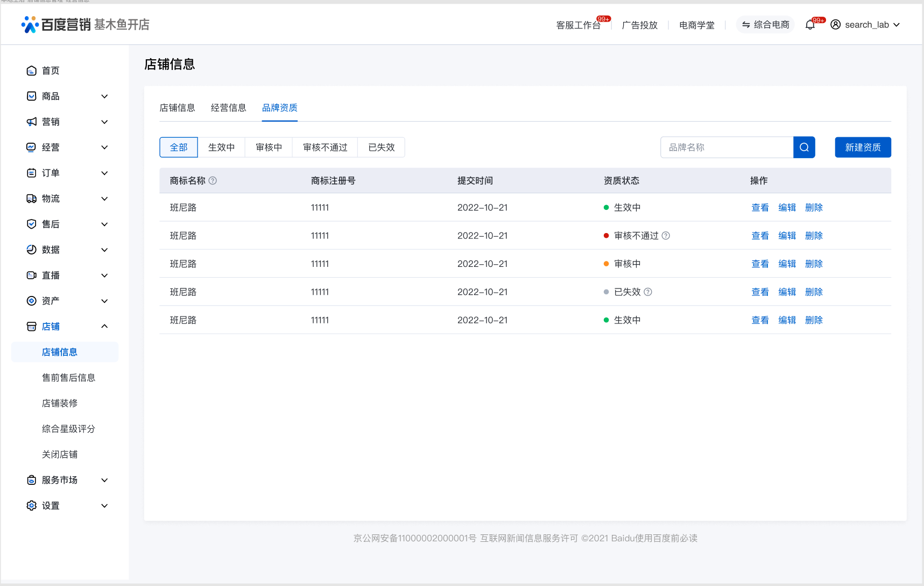
Task: Click the 资产 asset icon
Action: (x=32, y=301)
